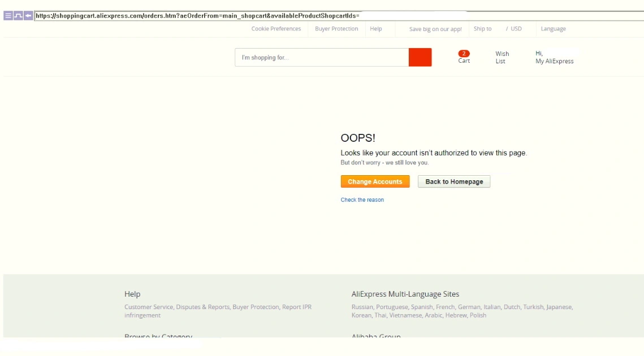This screenshot has width=644, height=356.
Task: Select the Turkish language site
Action: coord(533,307)
